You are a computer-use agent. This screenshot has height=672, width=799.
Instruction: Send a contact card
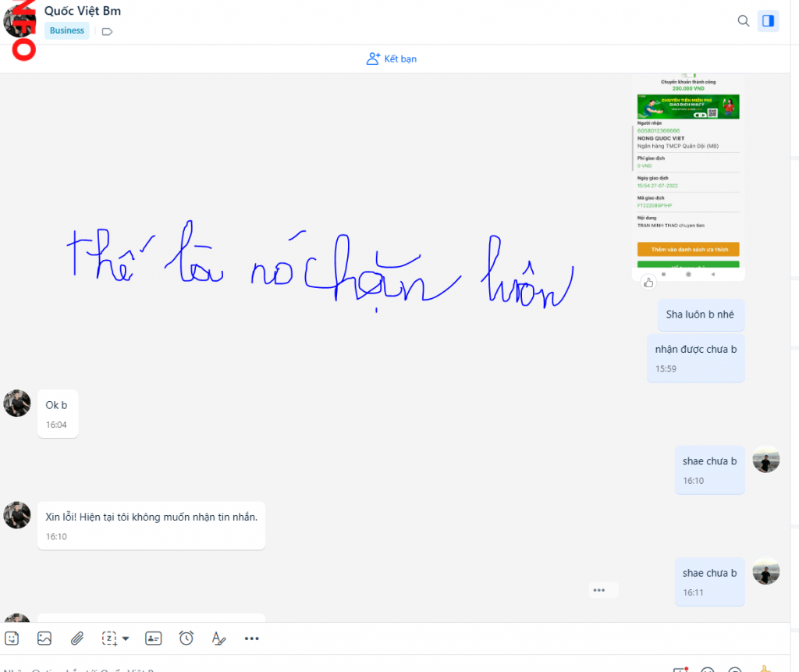[154, 638]
